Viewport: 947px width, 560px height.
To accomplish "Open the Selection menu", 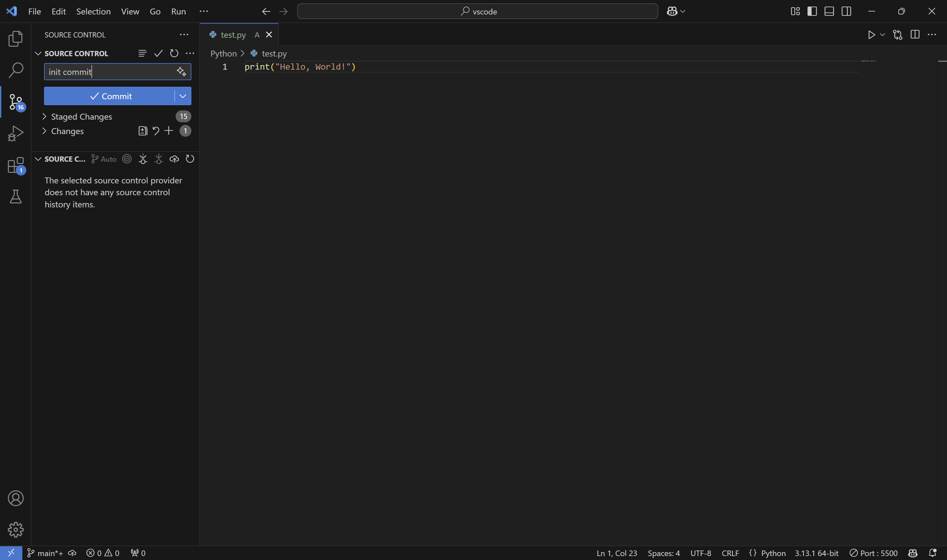I will coord(93,11).
